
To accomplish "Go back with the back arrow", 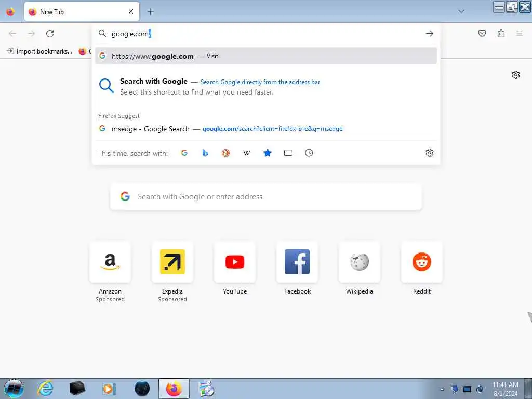I will [x=12, y=33].
